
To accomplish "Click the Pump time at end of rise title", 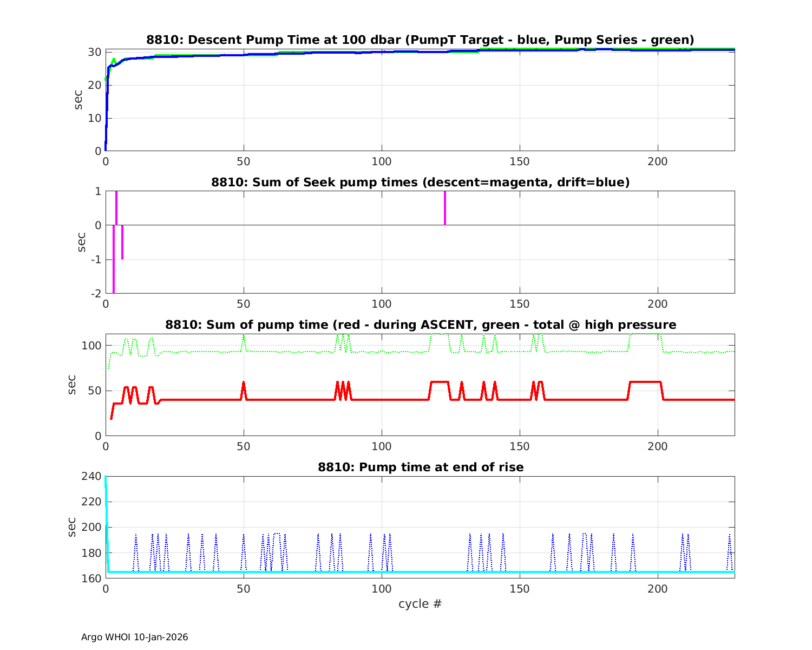I will pos(420,467).
